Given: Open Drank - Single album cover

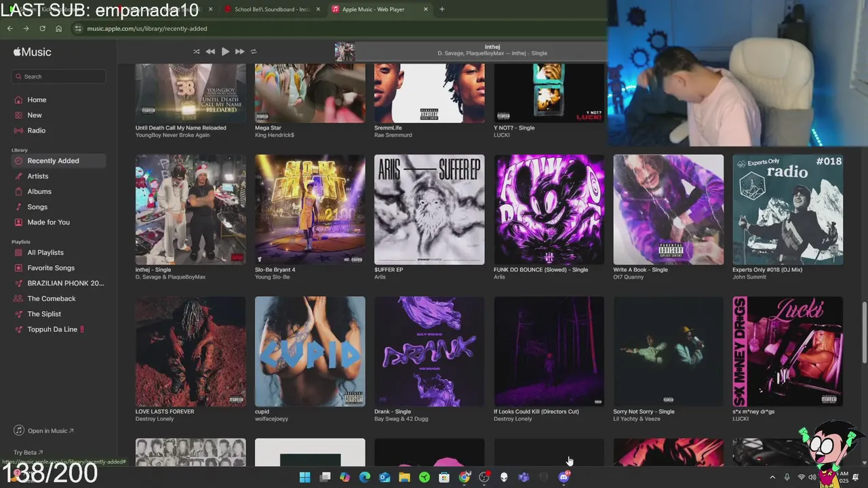Looking at the screenshot, I should coord(429,351).
